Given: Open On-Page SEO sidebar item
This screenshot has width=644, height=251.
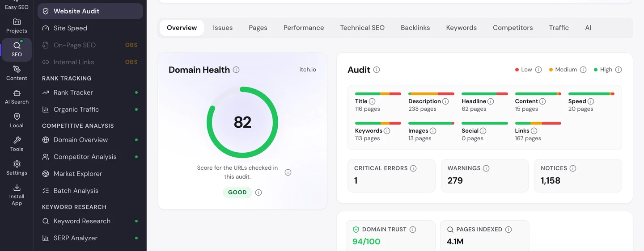Looking at the screenshot, I should (90, 45).
